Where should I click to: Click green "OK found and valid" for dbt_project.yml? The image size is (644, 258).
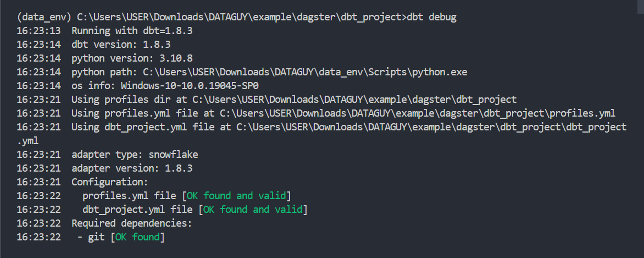tap(254, 210)
